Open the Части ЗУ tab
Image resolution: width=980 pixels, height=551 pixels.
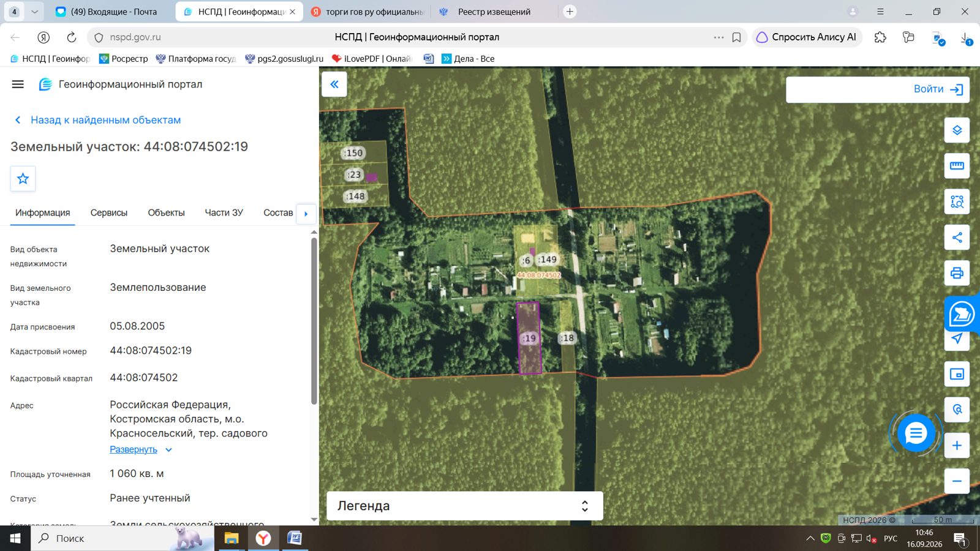coord(224,213)
